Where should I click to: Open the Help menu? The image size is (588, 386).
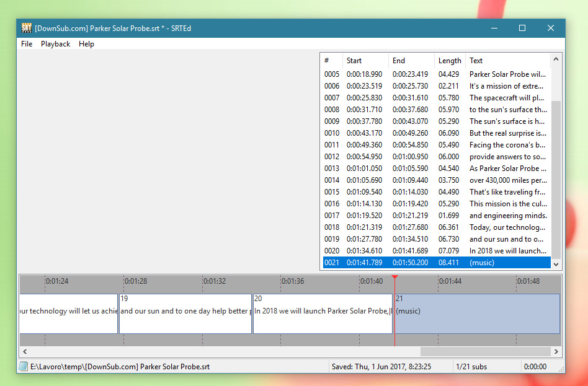click(x=86, y=44)
